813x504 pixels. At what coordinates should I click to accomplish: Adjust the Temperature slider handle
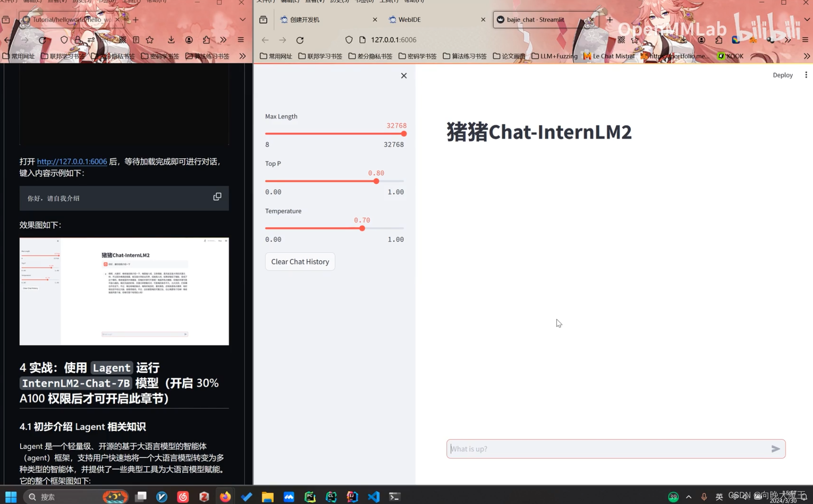[x=362, y=229]
